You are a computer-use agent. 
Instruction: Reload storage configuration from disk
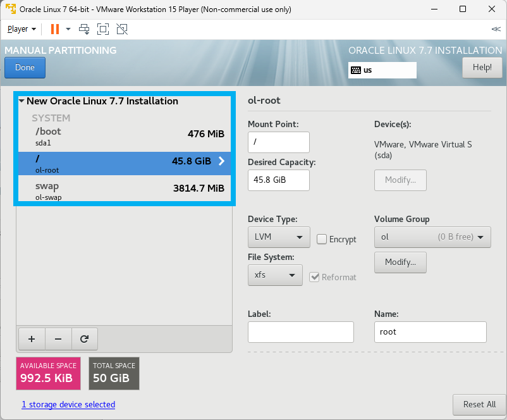tap(84, 339)
